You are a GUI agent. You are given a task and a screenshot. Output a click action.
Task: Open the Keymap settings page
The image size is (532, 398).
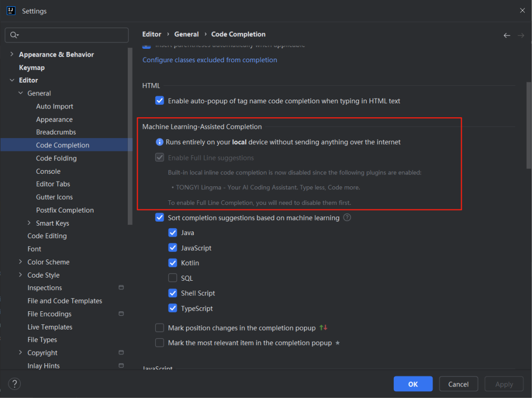[32, 67]
